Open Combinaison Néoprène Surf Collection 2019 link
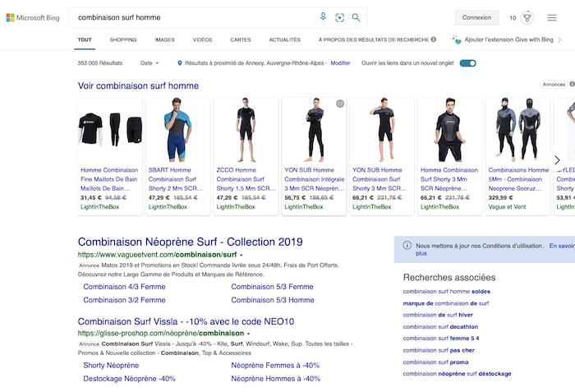 point(190,242)
